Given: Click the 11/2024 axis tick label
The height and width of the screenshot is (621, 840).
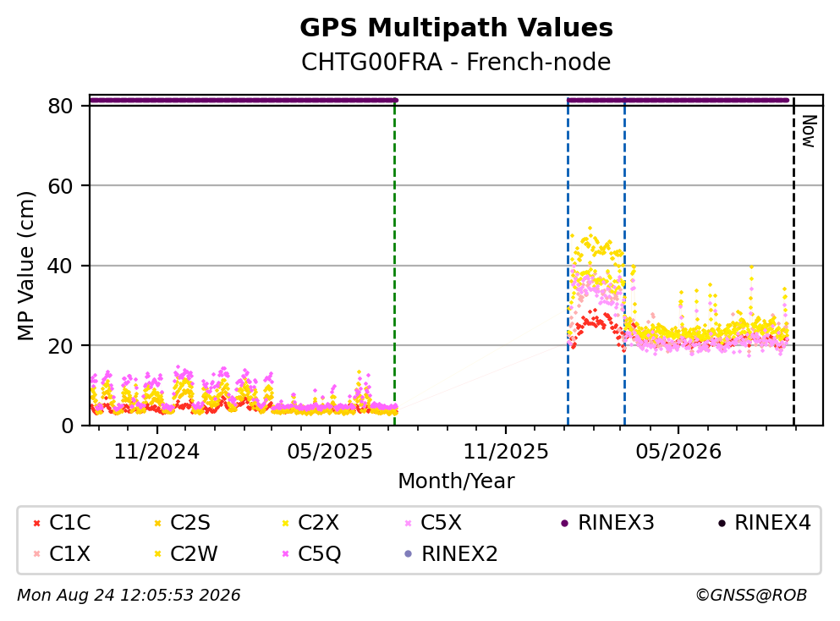Looking at the screenshot, I should tap(156, 452).
